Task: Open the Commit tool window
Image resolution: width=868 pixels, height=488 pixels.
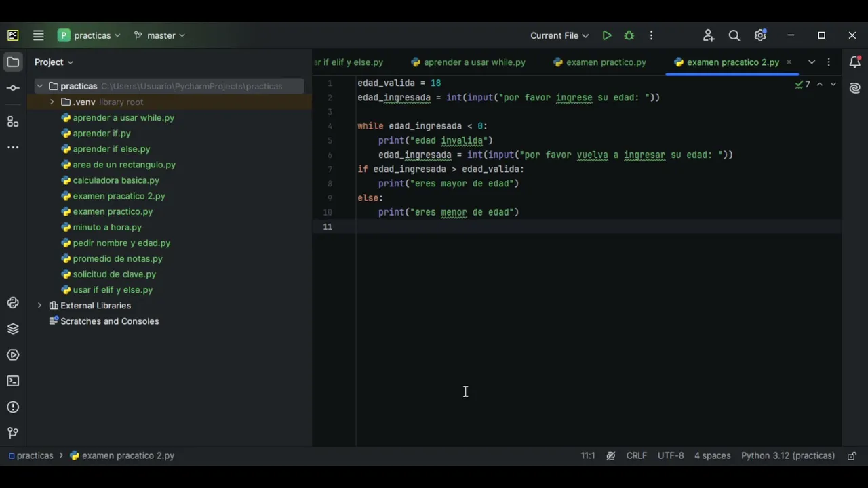Action: coord(13,88)
